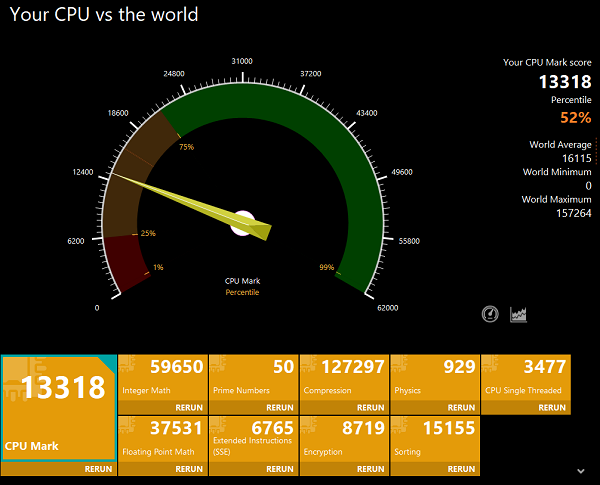Click the 75% percentile marker on gauge
Screen dimensions: 600x485
pyautogui.click(x=186, y=147)
